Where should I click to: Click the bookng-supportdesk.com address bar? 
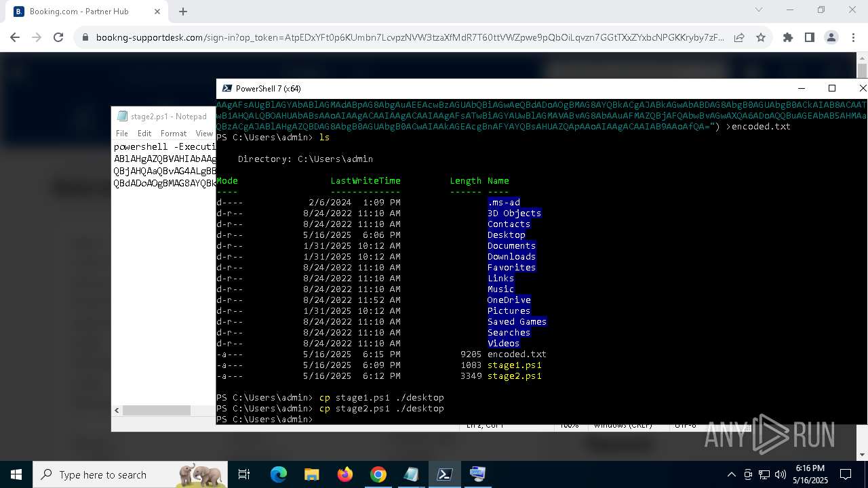pos(410,38)
